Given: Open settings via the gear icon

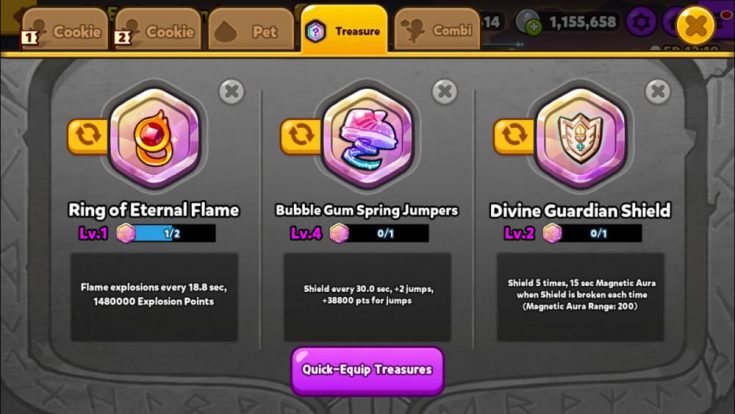Looking at the screenshot, I should click(641, 22).
